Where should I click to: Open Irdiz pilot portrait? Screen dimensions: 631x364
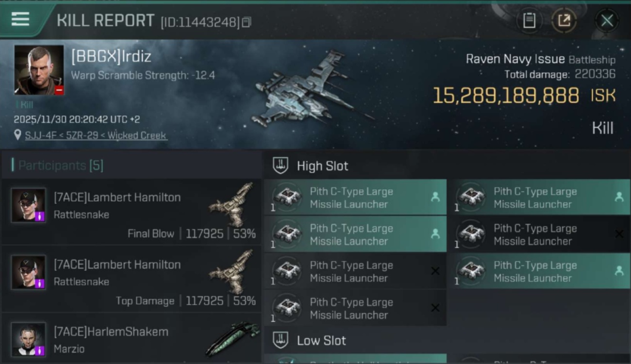click(x=39, y=70)
